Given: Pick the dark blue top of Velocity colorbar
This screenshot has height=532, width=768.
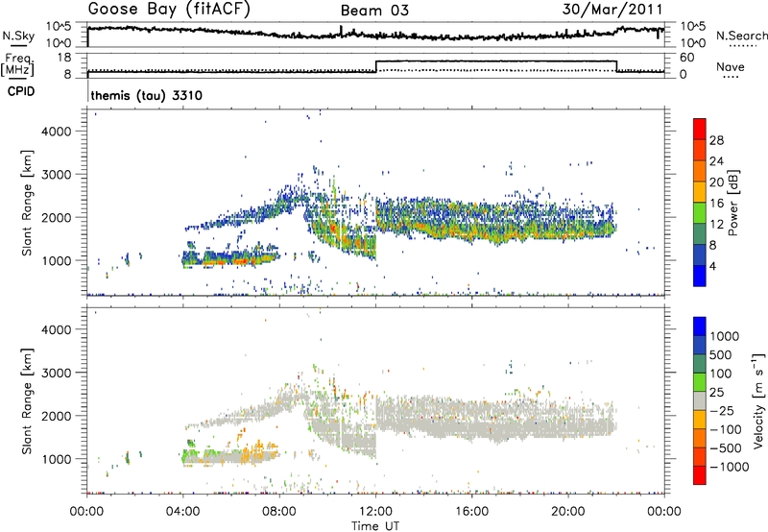Looking at the screenshot, I should [700, 326].
